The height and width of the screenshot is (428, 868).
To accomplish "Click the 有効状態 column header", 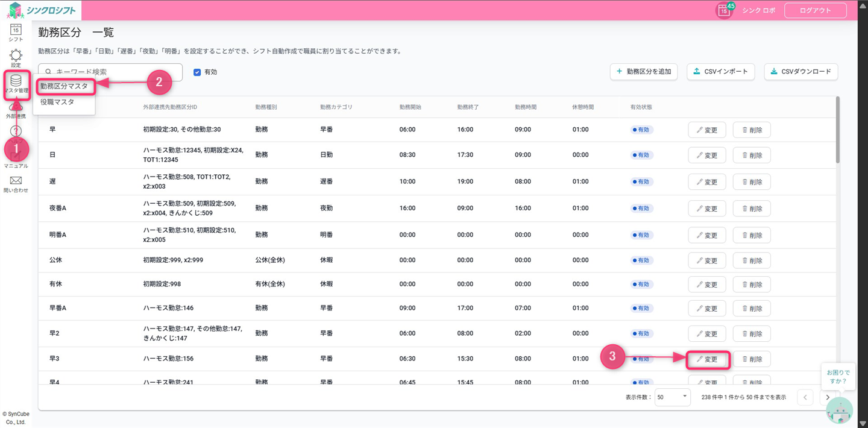I will click(x=641, y=107).
